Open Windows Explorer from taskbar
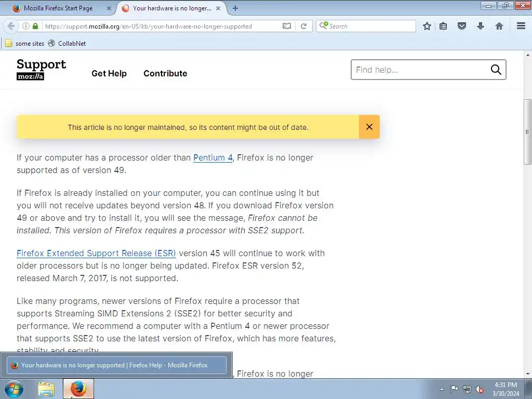The width and height of the screenshot is (532, 399). tap(46, 389)
